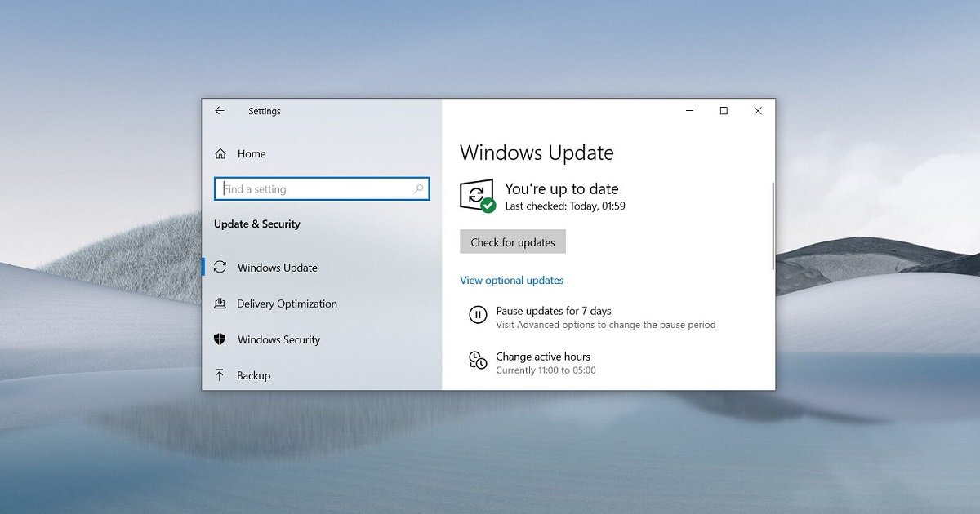The image size is (980, 514).
Task: Click the update status icon with green checkmark
Action: pyautogui.click(x=478, y=196)
